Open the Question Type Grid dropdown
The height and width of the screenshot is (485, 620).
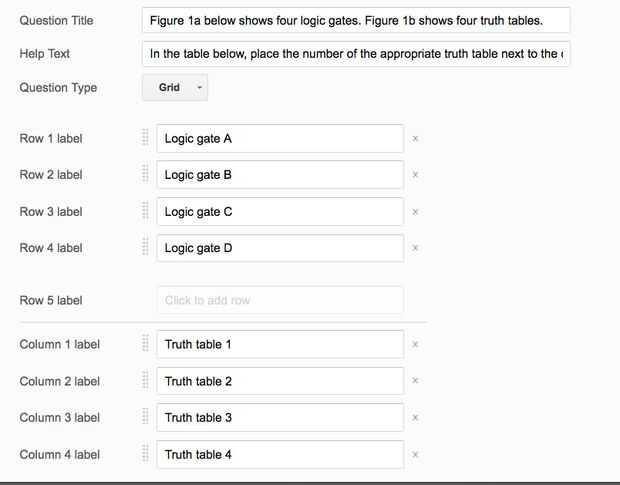(x=175, y=88)
